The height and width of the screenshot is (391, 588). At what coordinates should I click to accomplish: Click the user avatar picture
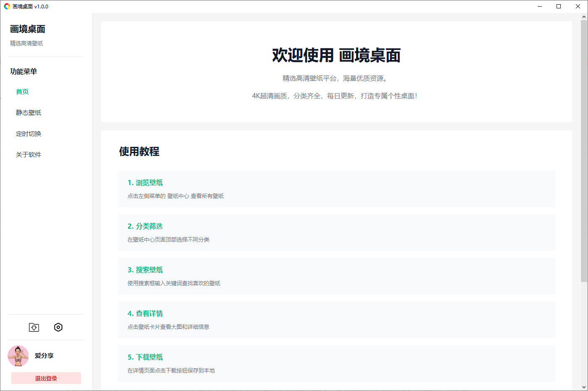tap(18, 356)
